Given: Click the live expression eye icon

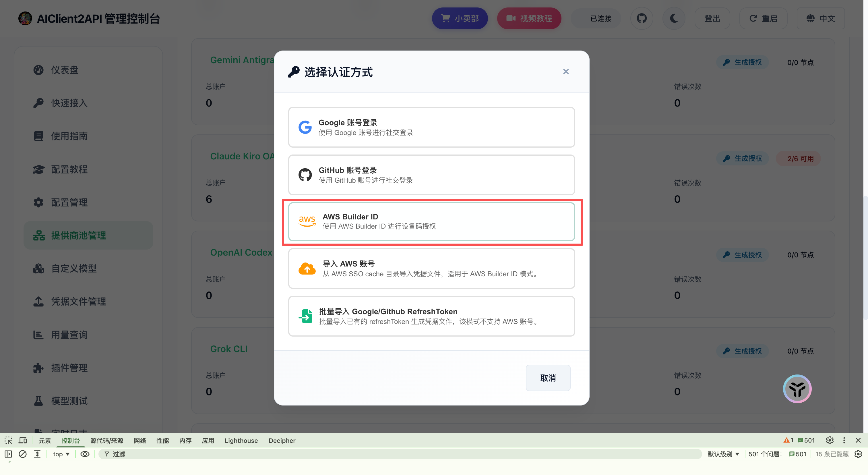Looking at the screenshot, I should pos(85,454).
